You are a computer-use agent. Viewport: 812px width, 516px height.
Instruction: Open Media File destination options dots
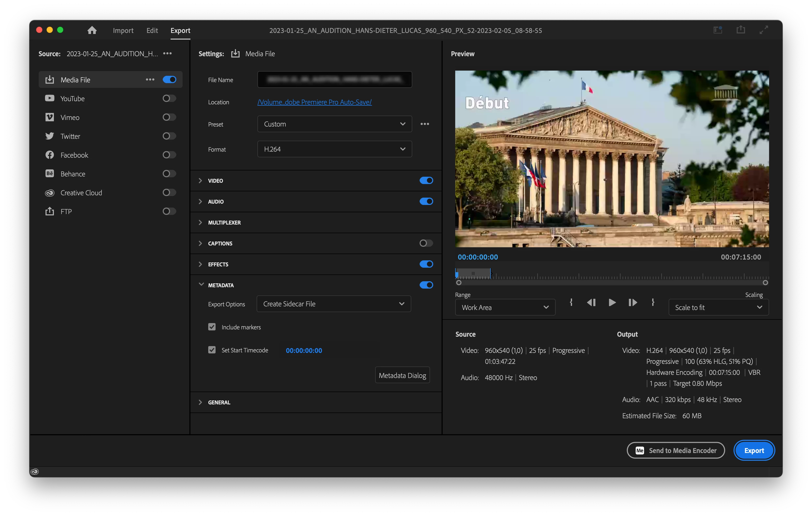coord(150,79)
